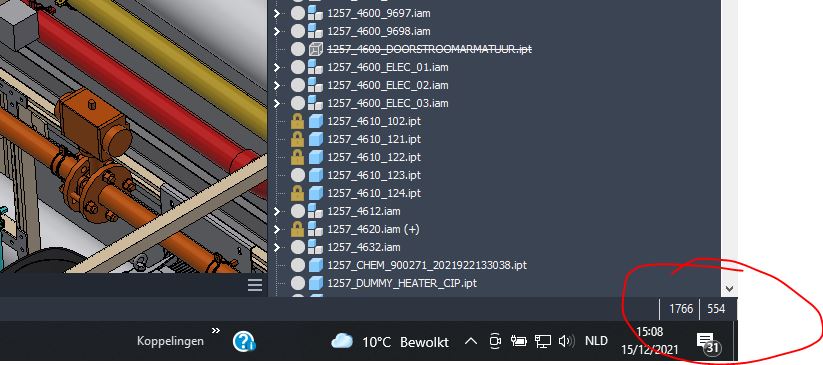Switch the NLD input language

[x=596, y=341]
